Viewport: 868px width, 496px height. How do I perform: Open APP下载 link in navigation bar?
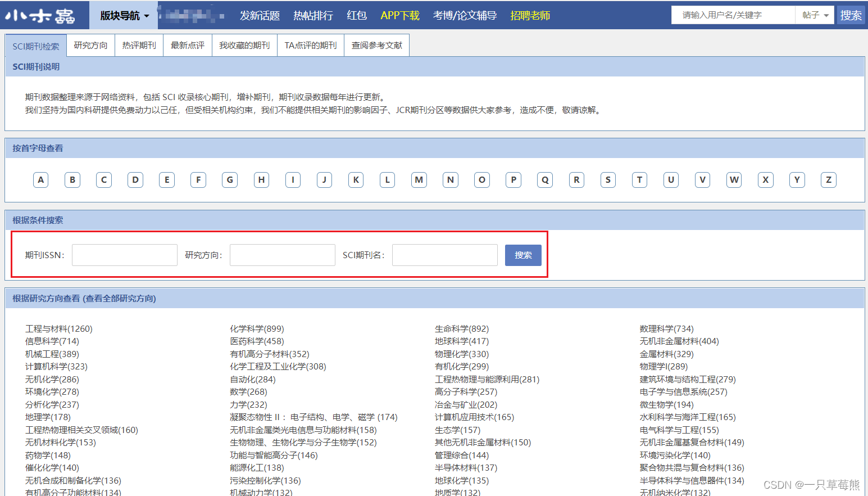pos(400,16)
